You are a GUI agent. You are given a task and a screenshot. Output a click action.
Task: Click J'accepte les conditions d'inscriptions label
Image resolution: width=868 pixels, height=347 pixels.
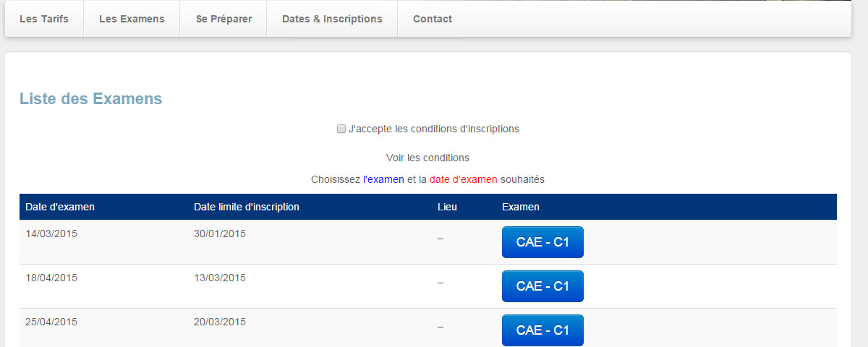pos(434,129)
